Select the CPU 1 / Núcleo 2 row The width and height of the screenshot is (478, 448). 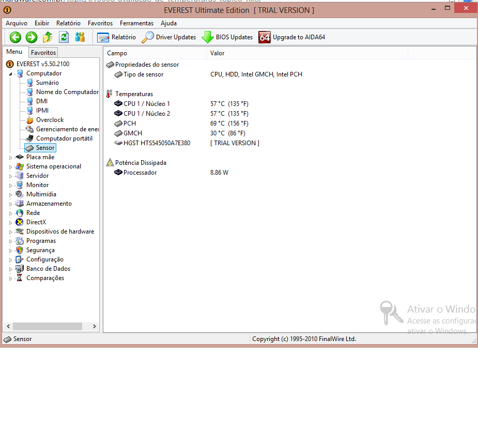pyautogui.click(x=181, y=114)
